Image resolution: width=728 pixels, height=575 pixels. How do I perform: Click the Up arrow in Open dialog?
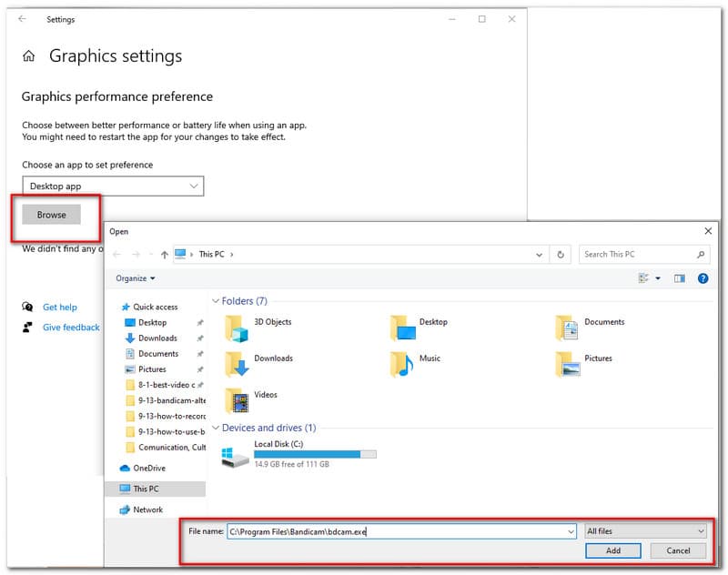coord(165,255)
